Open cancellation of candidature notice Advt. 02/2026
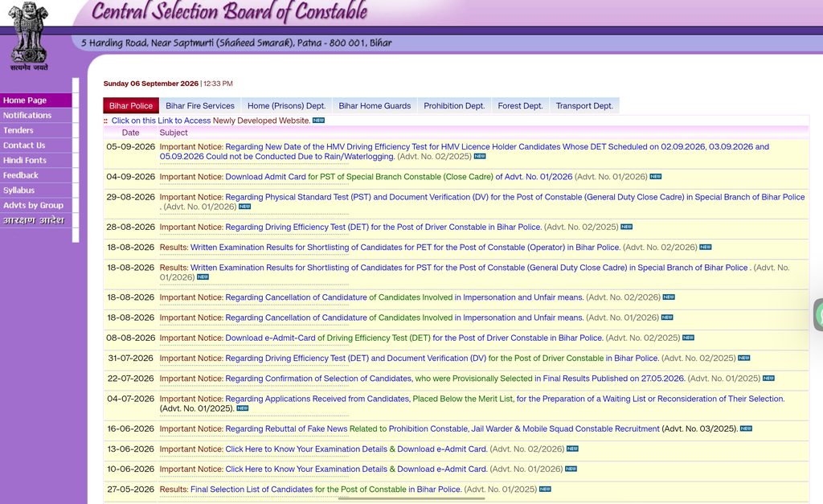Screen dimensions: 823x504 coord(404,297)
